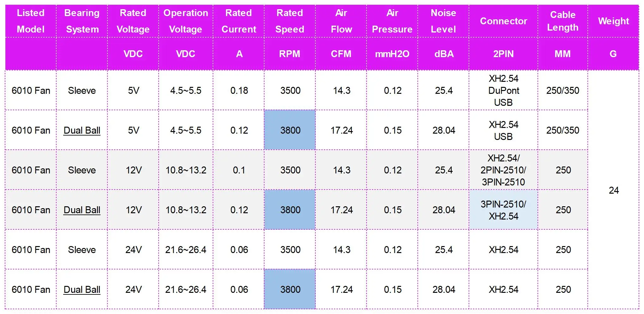The image size is (644, 314).
Task: Select the highlighted 3PIN-2510/XH2.54 connector cell
Action: [503, 210]
